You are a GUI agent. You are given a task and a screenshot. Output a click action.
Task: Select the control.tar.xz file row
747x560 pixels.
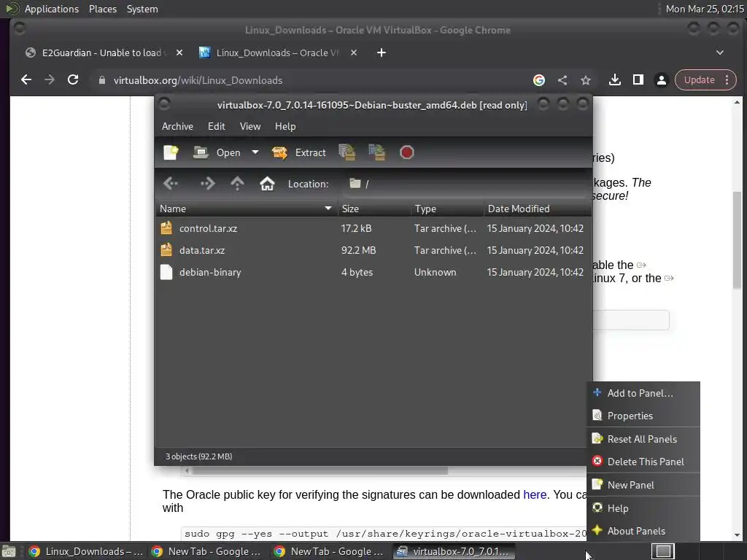(x=373, y=228)
